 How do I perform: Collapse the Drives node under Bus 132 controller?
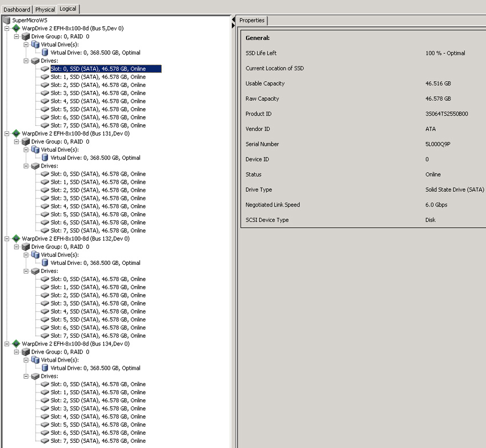[x=26, y=271]
